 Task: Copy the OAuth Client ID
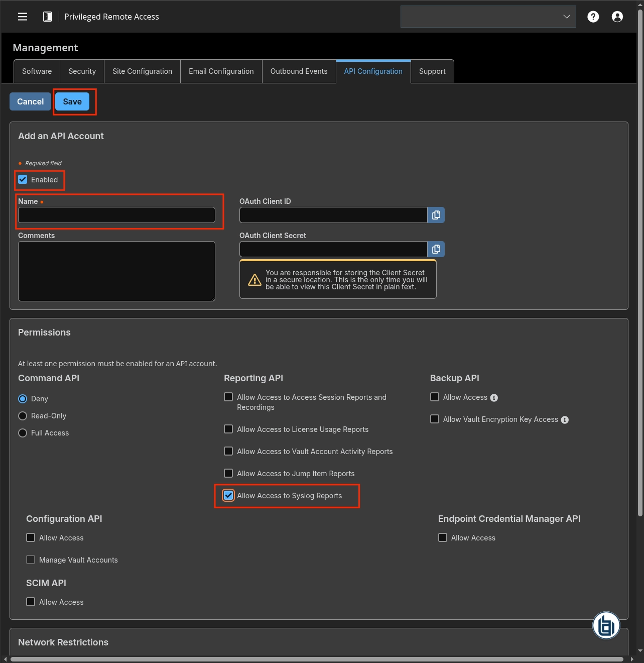(436, 215)
